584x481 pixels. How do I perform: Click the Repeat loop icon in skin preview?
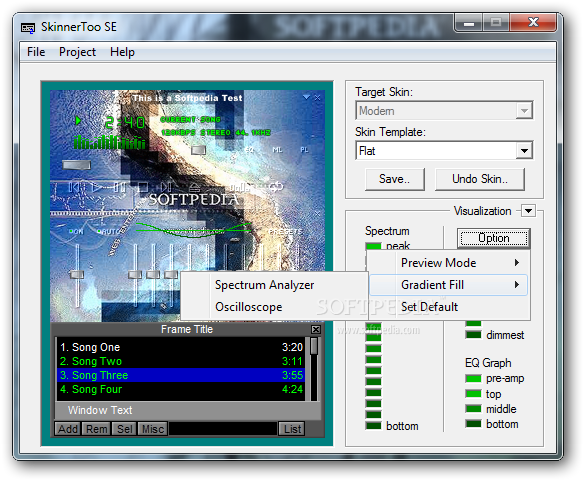pos(276,186)
